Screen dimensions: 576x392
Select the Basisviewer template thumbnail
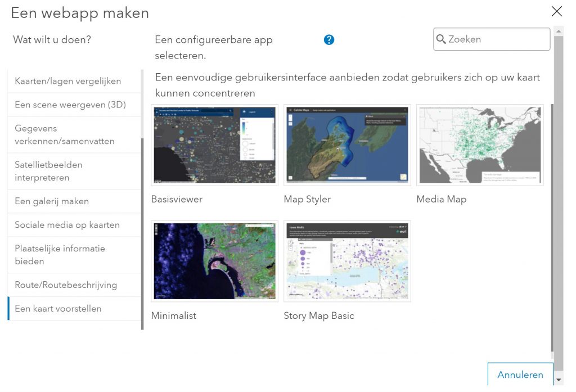[x=214, y=145]
